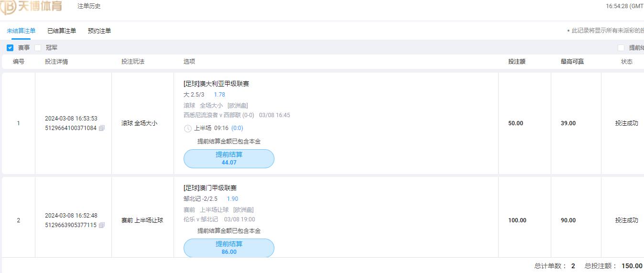Click the 注单历史 page title
Viewport: 644px width, 273px height.
coord(89,6)
